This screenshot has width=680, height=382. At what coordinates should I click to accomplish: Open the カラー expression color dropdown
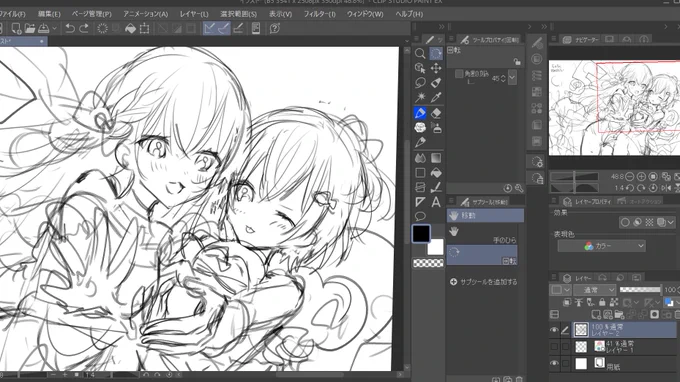601,246
